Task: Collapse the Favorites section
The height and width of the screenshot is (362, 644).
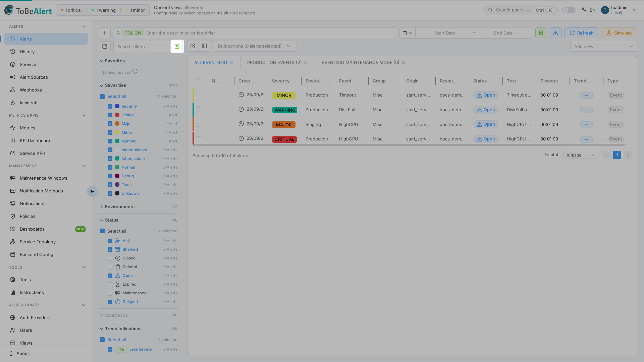Action: tap(139, 61)
